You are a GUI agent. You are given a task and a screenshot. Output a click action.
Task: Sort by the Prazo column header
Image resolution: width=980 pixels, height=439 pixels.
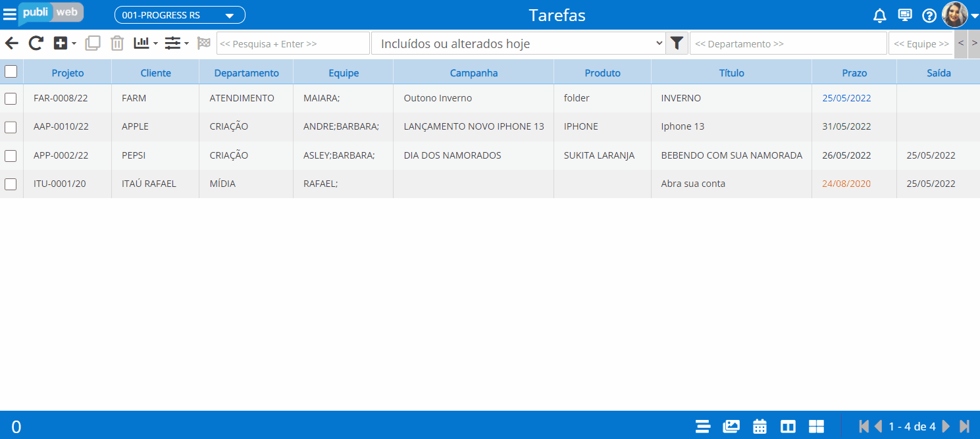pyautogui.click(x=854, y=73)
